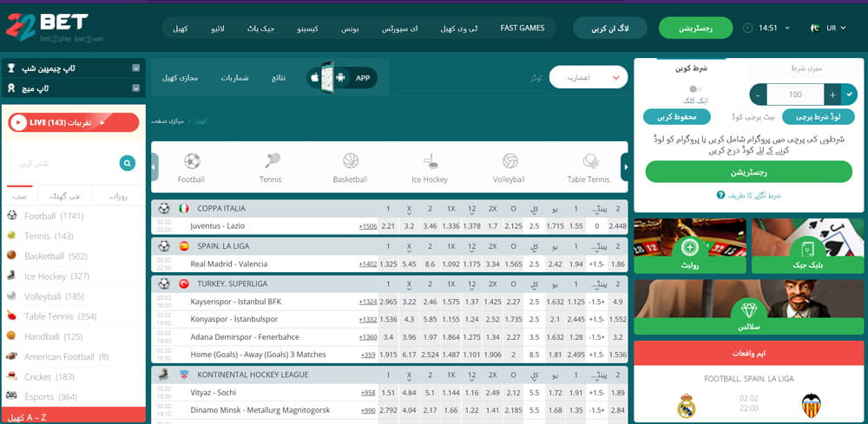Viewport: 868px width, 424px height.
Task: Select the Basketball icon in carousel
Action: click(x=351, y=161)
